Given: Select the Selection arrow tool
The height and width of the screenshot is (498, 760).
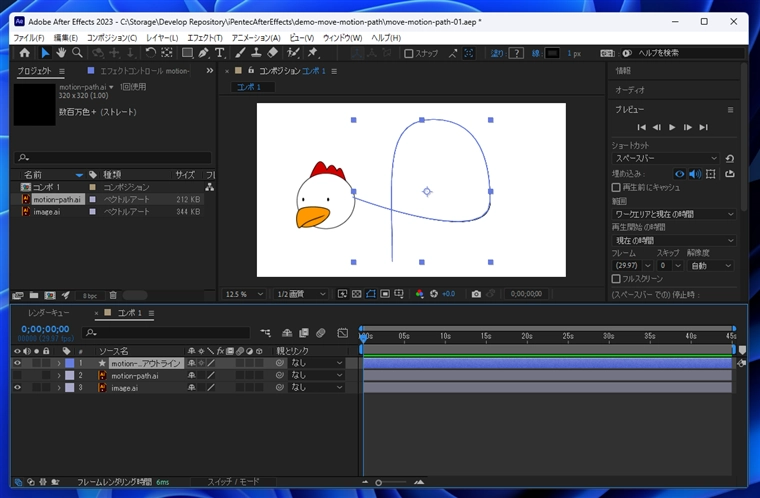Looking at the screenshot, I should click(x=45, y=53).
